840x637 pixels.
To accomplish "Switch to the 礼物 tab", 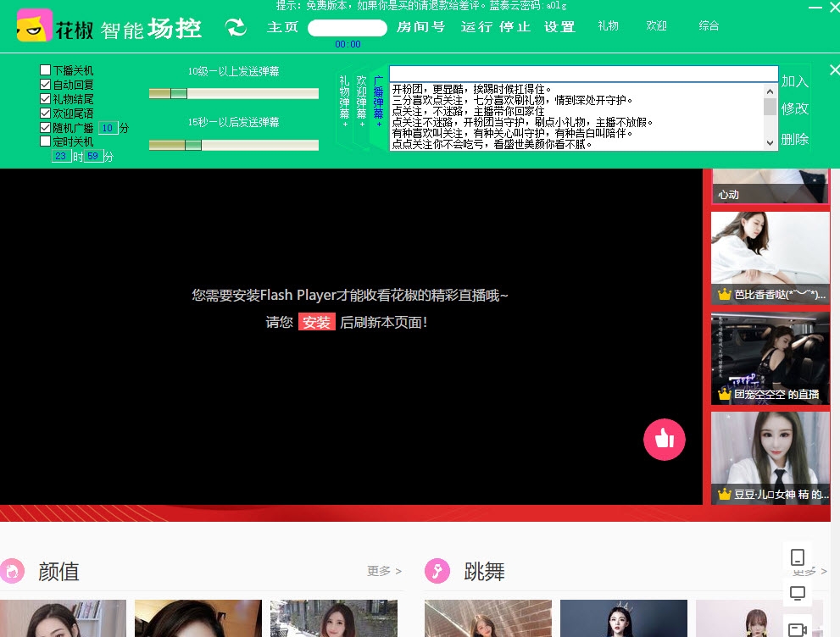I will 608,26.
